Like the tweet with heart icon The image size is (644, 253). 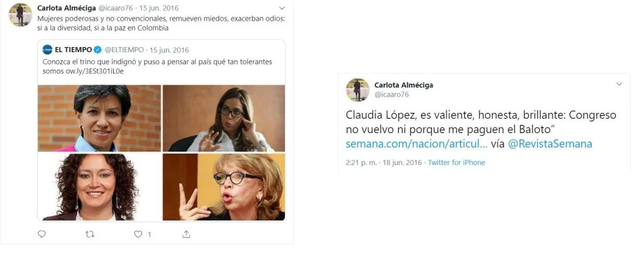[138, 234]
